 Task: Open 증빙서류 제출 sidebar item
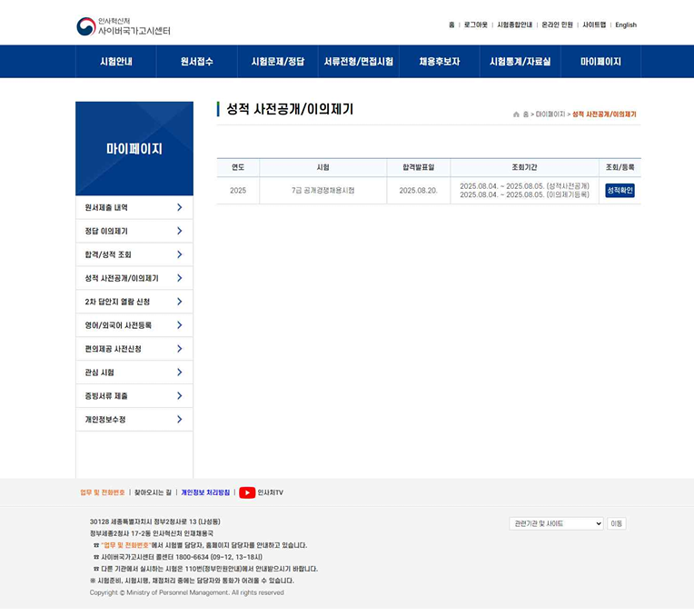tap(106, 396)
